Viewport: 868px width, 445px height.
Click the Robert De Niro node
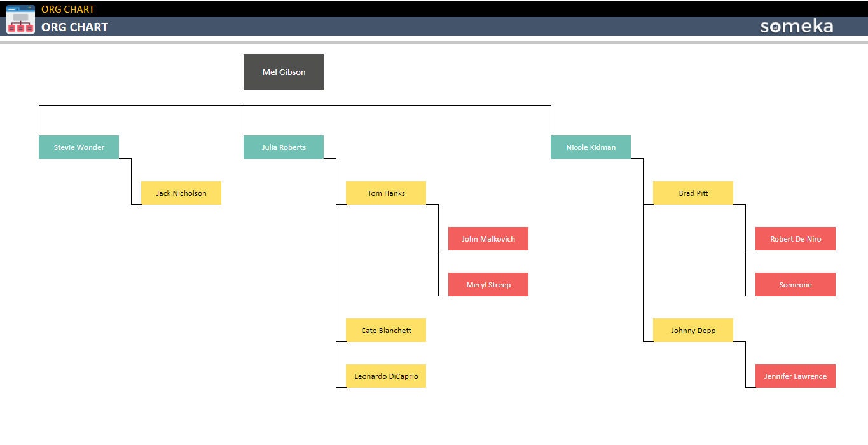796,238
